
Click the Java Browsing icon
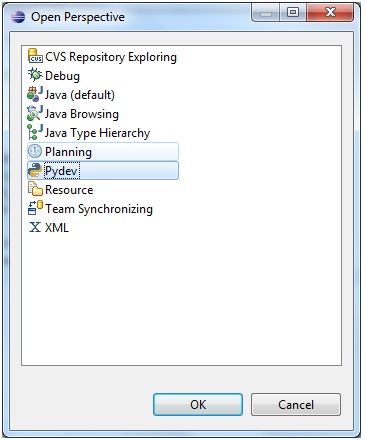(35, 113)
